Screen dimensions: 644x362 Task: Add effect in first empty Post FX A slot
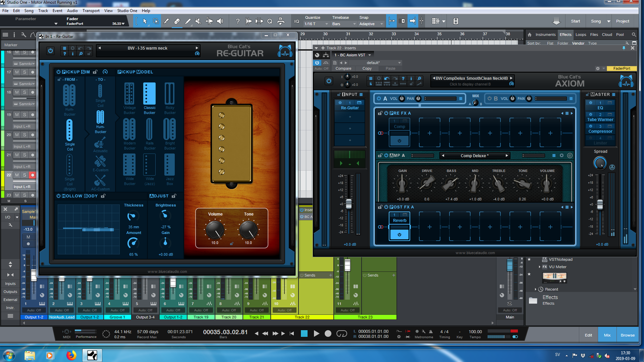[x=429, y=227]
